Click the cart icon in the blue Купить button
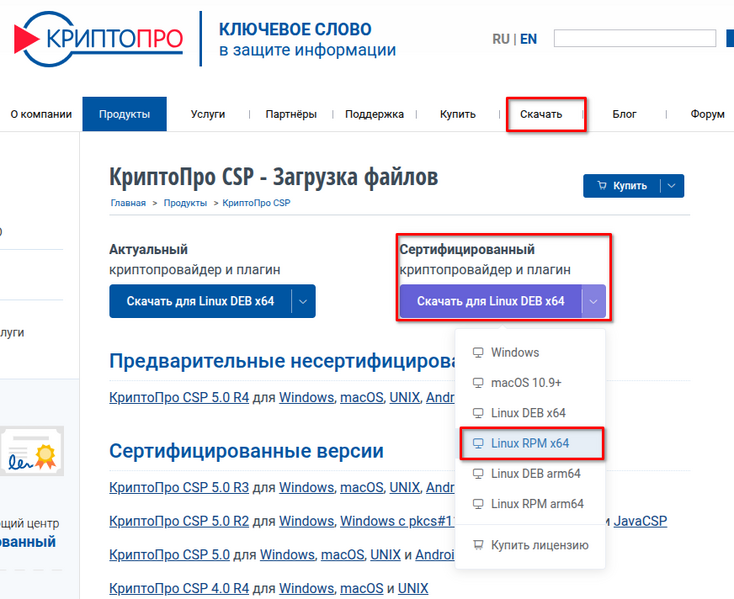The width and height of the screenshot is (734, 599). pyautogui.click(x=602, y=186)
